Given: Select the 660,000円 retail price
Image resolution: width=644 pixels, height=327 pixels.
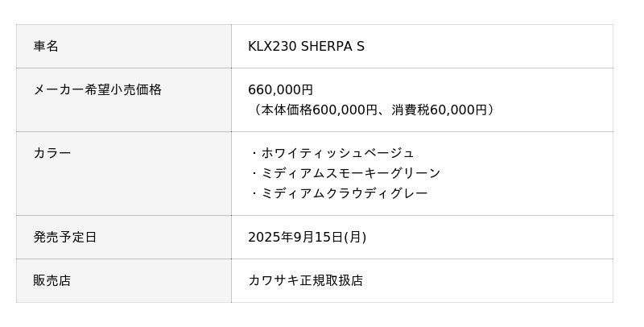Looking at the screenshot, I should [x=280, y=90].
